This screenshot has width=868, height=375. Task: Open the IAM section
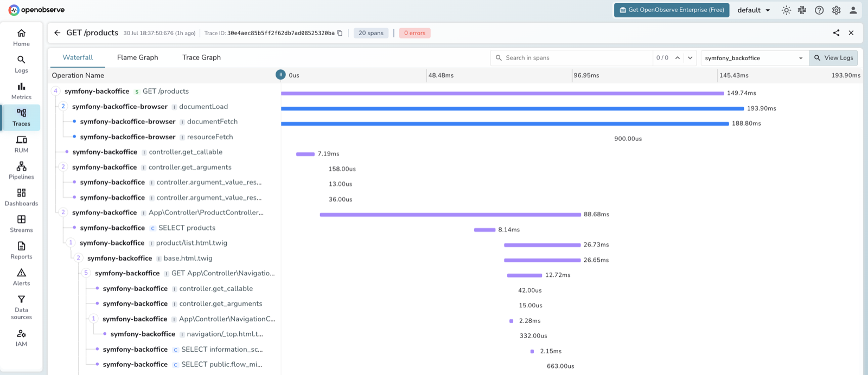pos(21,338)
